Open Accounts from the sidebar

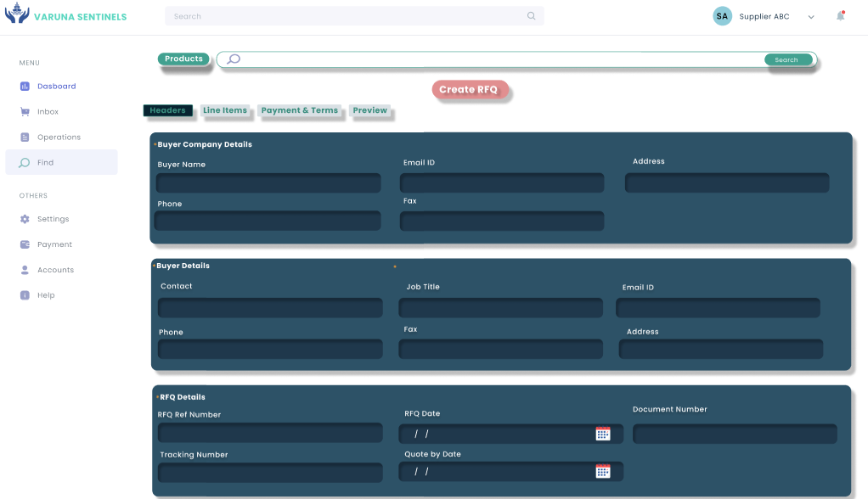55,270
